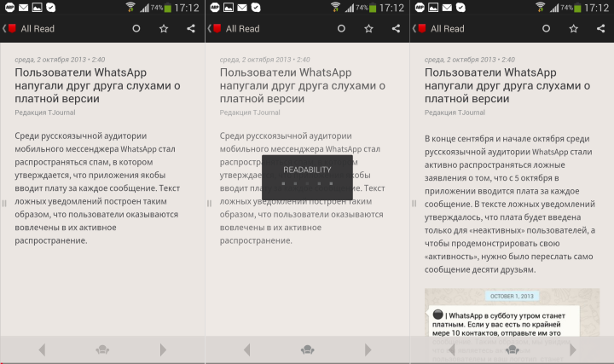Tap the 'OCTOBER 1, 2013' label in the image

pyautogui.click(x=512, y=297)
